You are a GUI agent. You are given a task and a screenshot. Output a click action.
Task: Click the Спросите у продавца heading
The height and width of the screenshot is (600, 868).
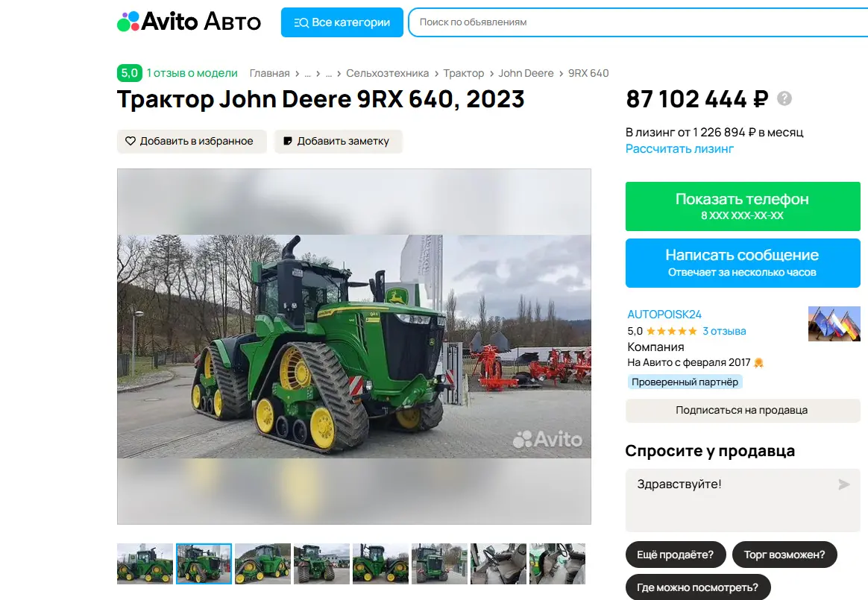(710, 451)
